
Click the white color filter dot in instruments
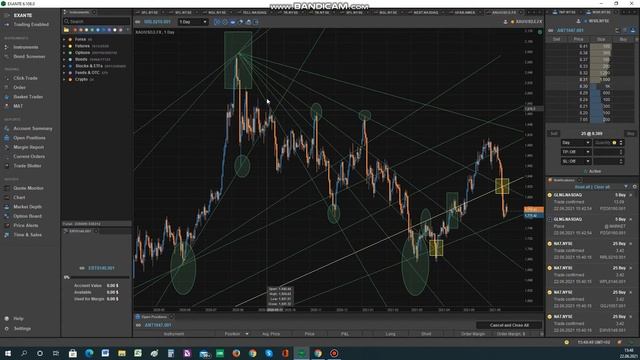115,30
